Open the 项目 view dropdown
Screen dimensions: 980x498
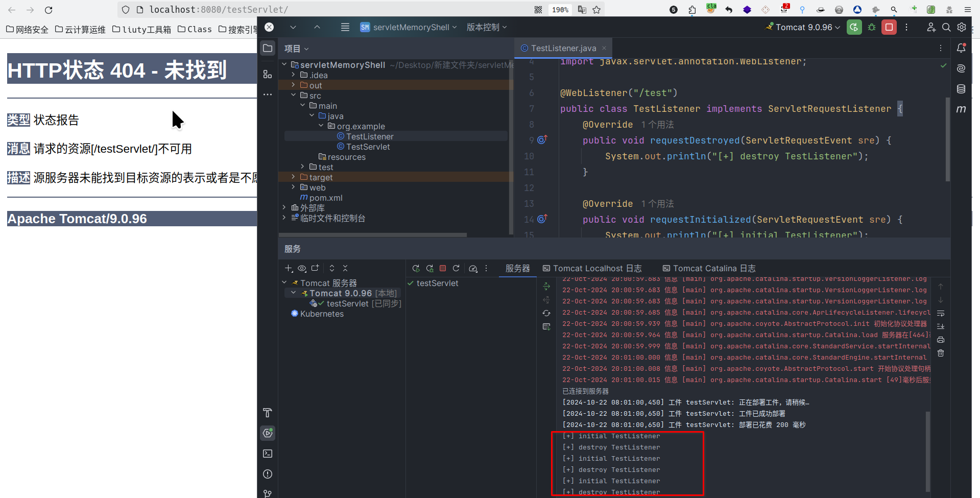pos(296,49)
